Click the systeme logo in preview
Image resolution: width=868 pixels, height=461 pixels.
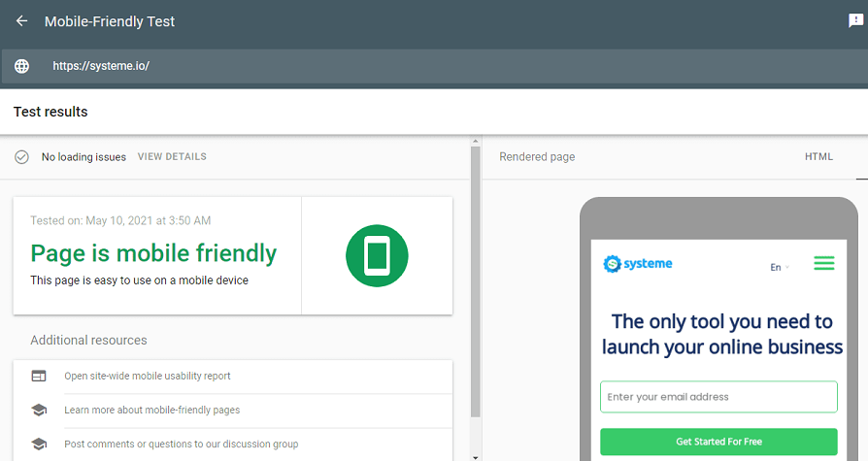[638, 264]
